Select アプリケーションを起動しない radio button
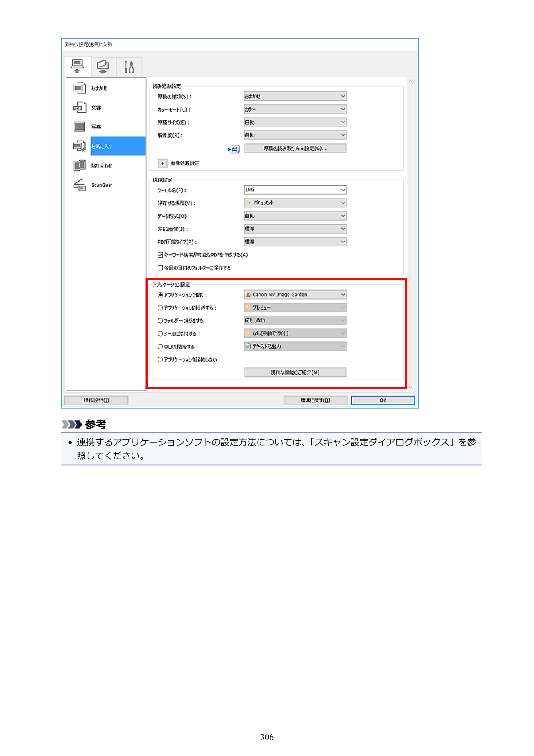Image resolution: width=534 pixels, height=756 pixels. click(160, 359)
